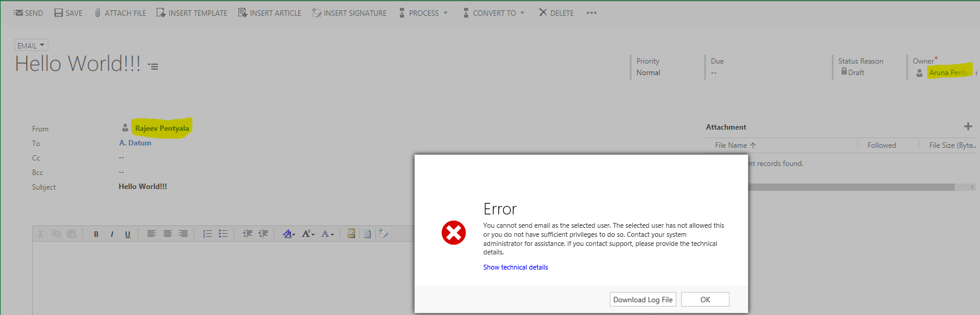The height and width of the screenshot is (315, 980).
Task: Open the font style dropdown
Action: pyautogui.click(x=289, y=234)
